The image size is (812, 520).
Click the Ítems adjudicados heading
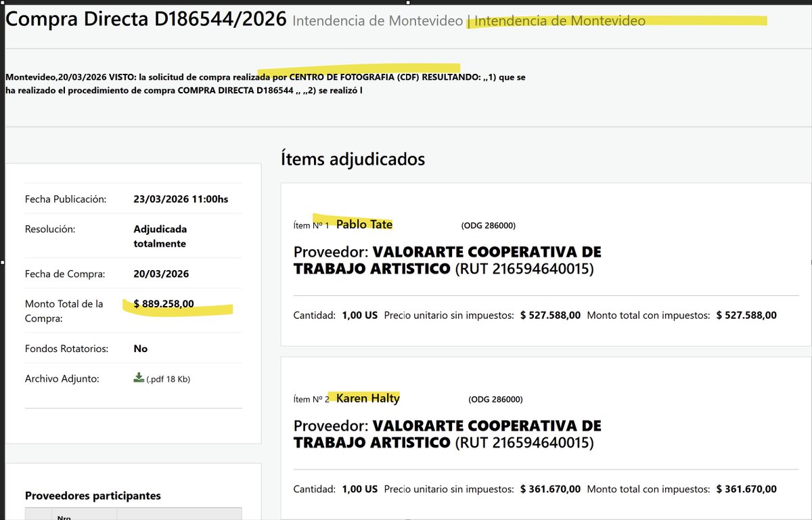[x=353, y=159]
